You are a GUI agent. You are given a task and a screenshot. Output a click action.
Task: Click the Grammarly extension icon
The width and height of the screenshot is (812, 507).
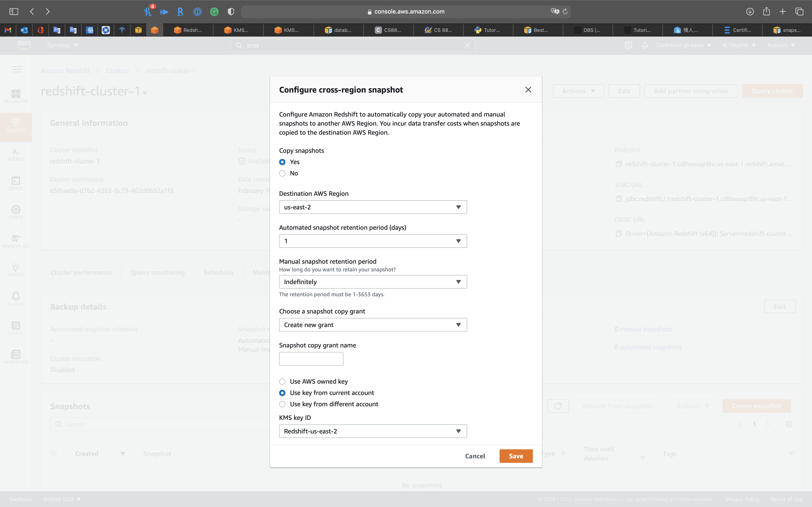(214, 12)
